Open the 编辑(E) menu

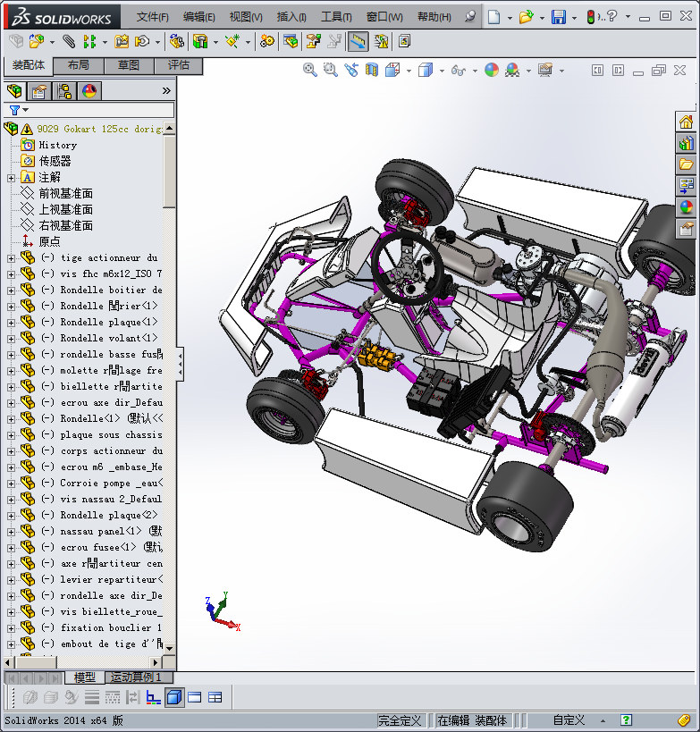[199, 17]
